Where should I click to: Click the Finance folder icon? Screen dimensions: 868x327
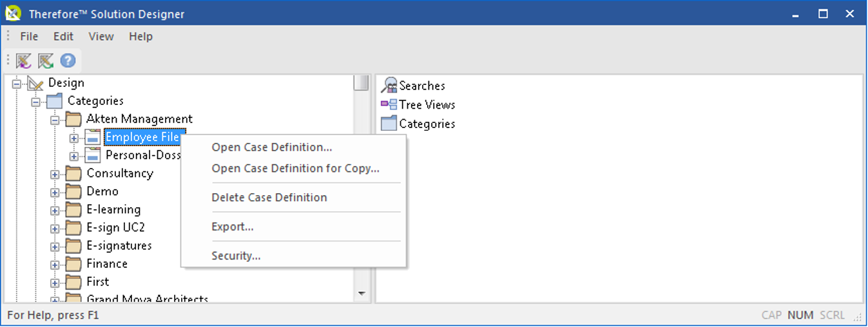click(73, 263)
